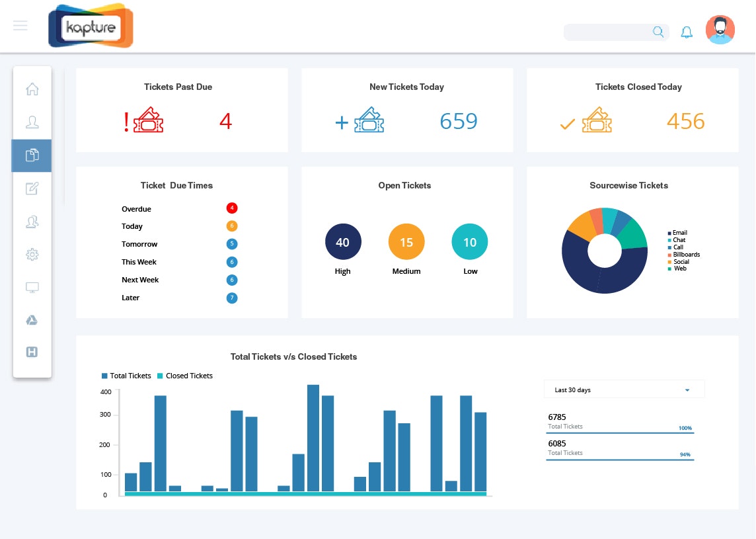Screen dimensions: 756x539
Task: Select the team members icon in the sidebar
Action: click(32, 222)
